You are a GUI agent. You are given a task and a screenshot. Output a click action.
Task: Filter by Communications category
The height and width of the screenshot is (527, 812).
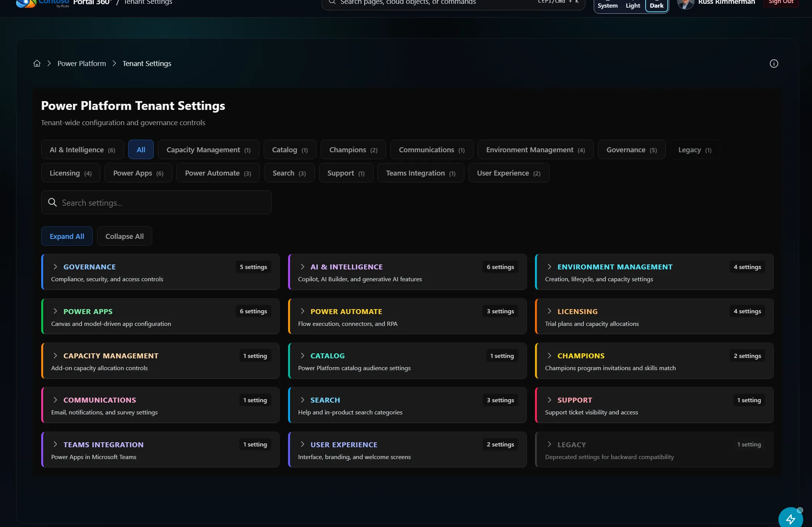pos(432,150)
